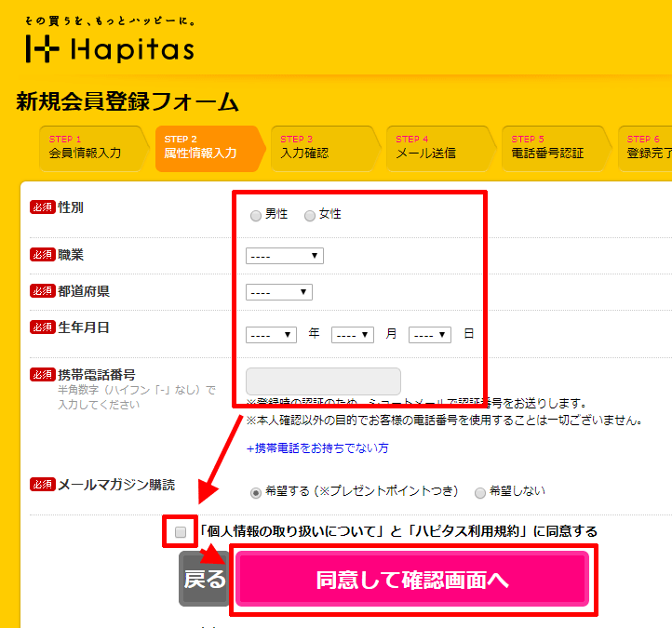Select 希望しない for mail magazine
Image resolution: width=672 pixels, height=628 pixels.
[480, 493]
